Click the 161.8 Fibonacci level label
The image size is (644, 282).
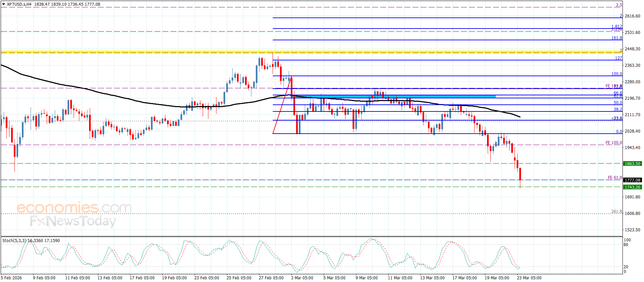click(x=617, y=38)
